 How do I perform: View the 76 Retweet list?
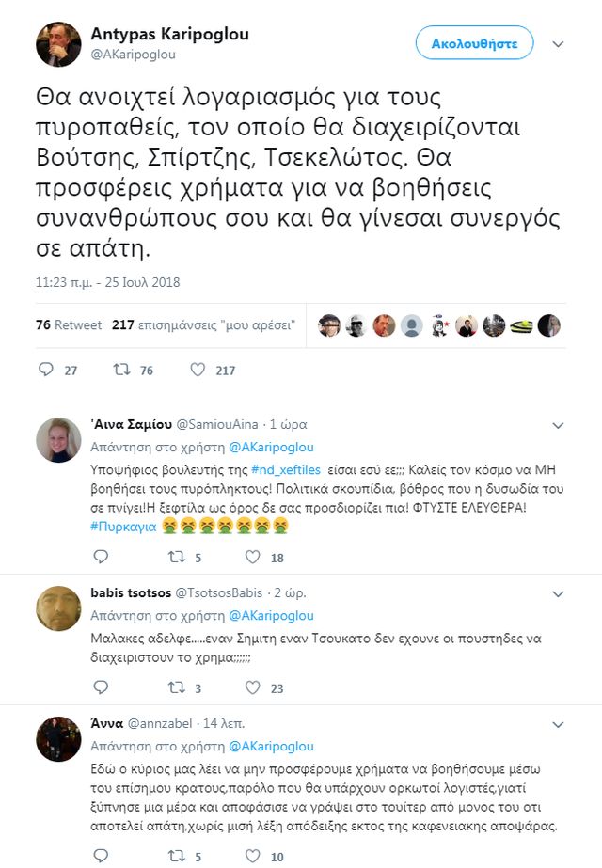pos(69,324)
